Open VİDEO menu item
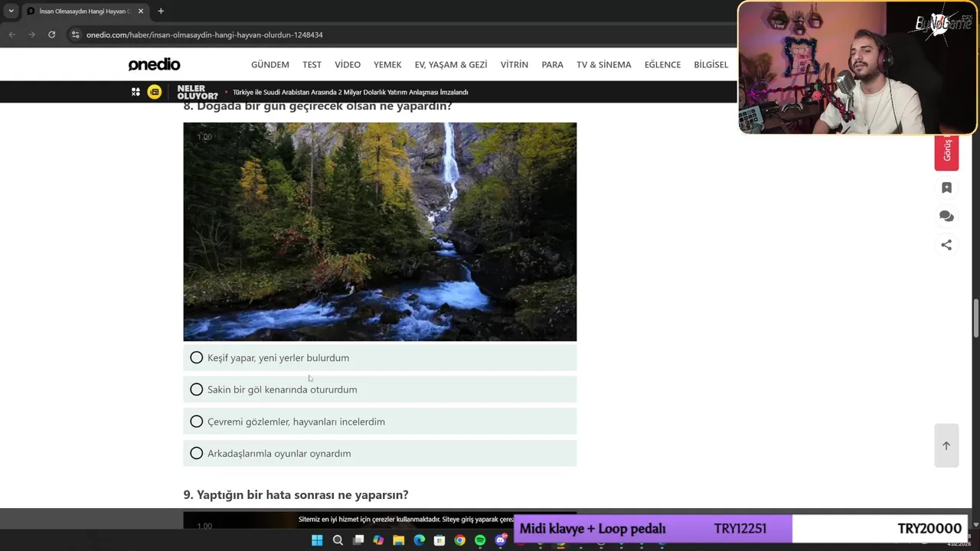The image size is (980, 551). (348, 64)
